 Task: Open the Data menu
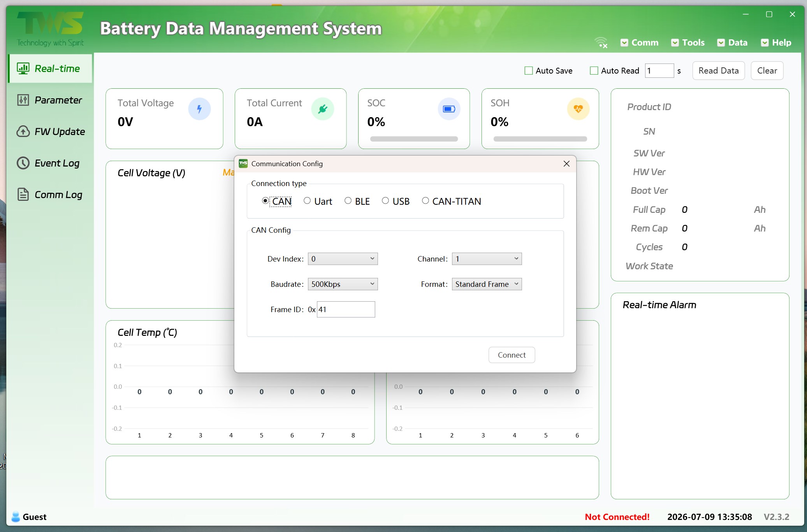732,43
